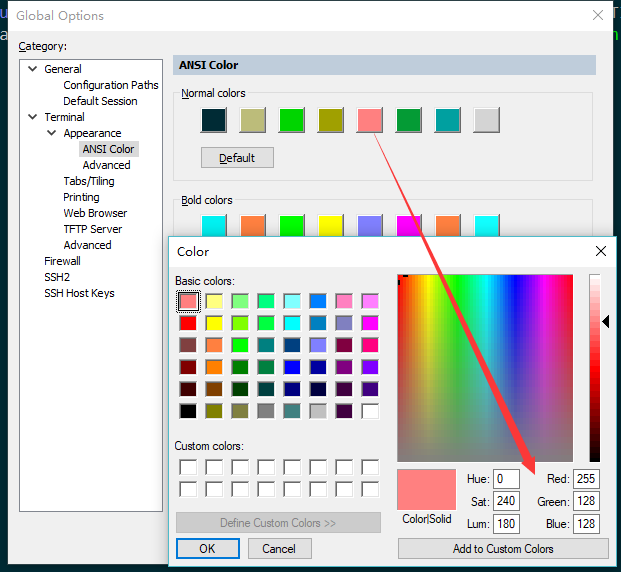Click the magenta bold color swatch
621x572 pixels.
coord(408,225)
